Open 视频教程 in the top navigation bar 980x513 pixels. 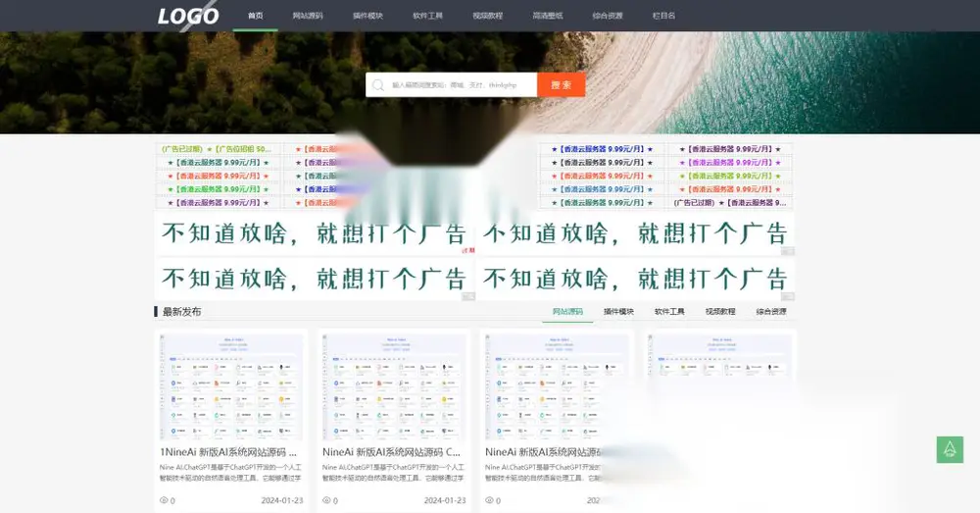(x=487, y=16)
